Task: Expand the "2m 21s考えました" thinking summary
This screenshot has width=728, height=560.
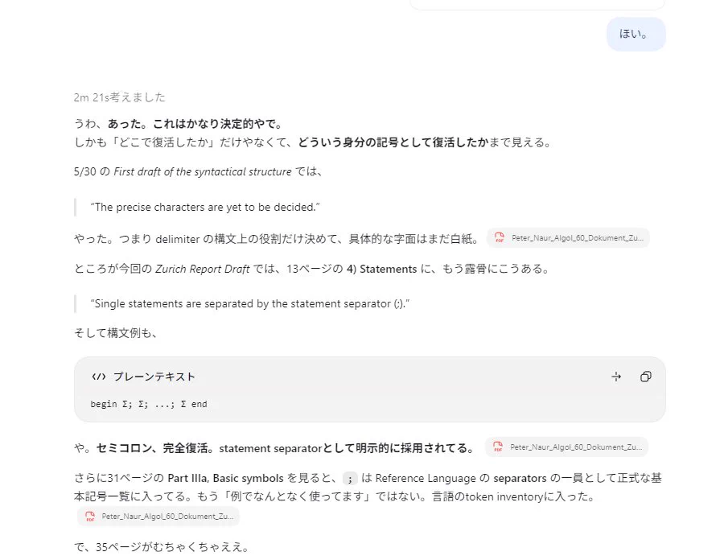Action: click(x=119, y=97)
